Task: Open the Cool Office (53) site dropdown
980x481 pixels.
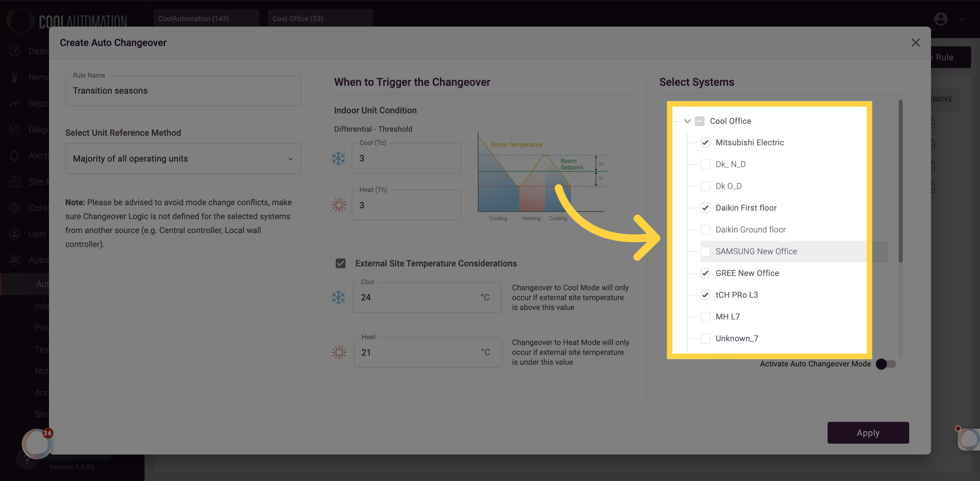Action: (x=320, y=19)
